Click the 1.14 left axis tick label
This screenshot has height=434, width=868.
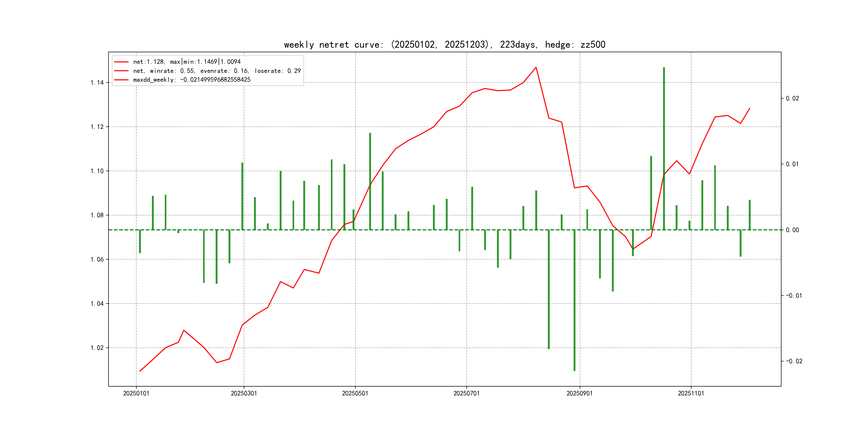[x=97, y=83]
